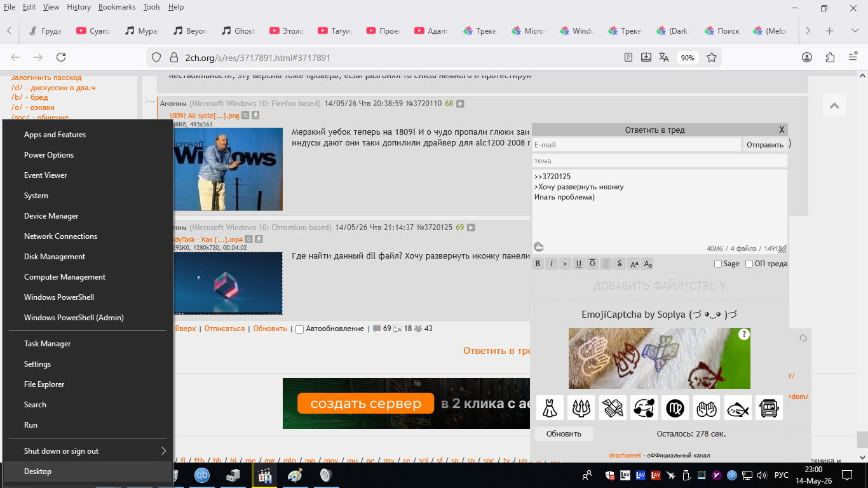Open Firefox reader view icon
Image resolution: width=868 pixels, height=488 pixels.
pos(628,57)
